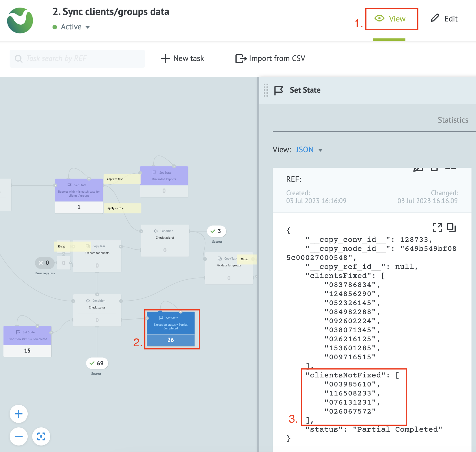476x452 pixels.
Task: Click the Set State flag icon in panel header
Action: click(x=278, y=90)
